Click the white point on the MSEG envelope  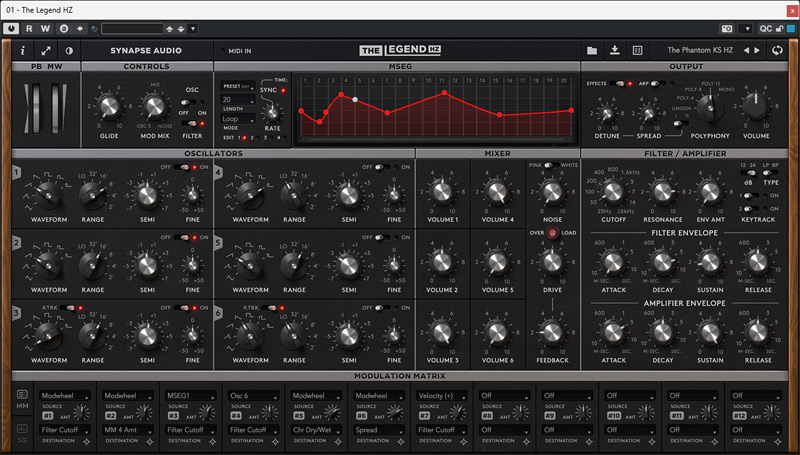click(355, 99)
